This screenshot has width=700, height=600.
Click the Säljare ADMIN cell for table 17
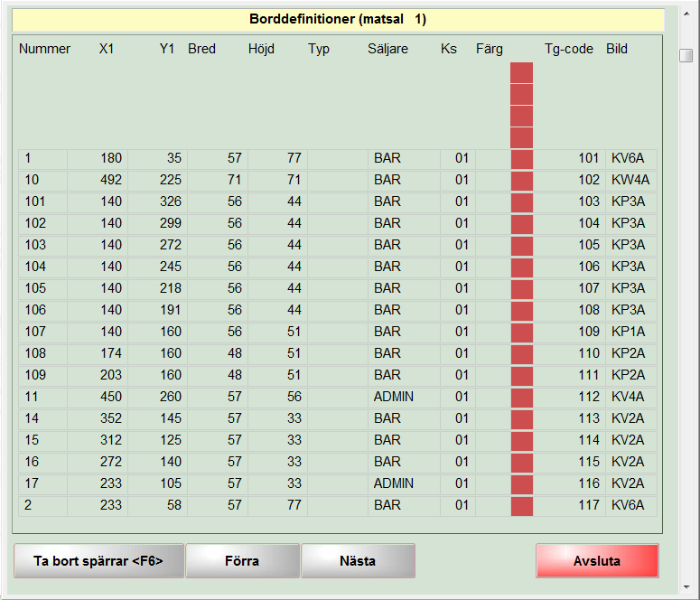pos(404,483)
